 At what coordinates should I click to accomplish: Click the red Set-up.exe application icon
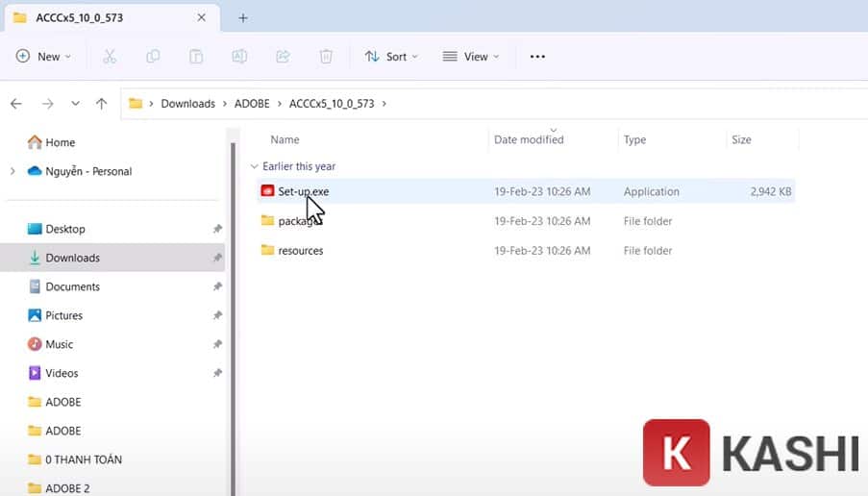(x=267, y=190)
